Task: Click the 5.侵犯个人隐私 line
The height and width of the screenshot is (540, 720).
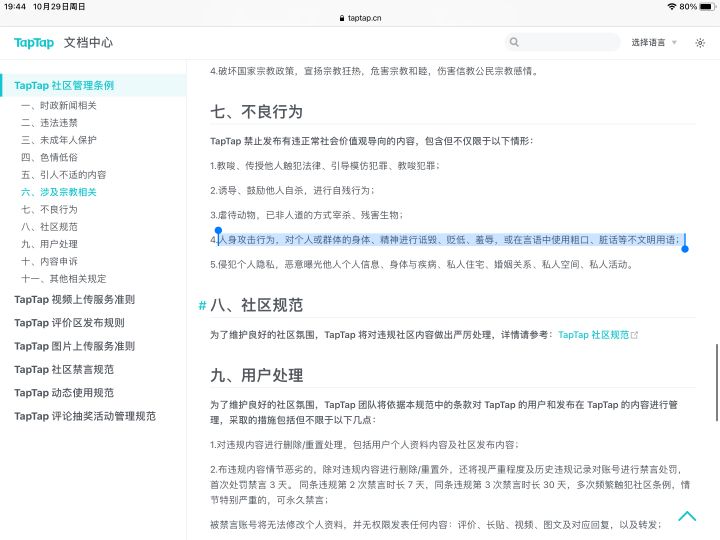Action: click(x=421, y=264)
